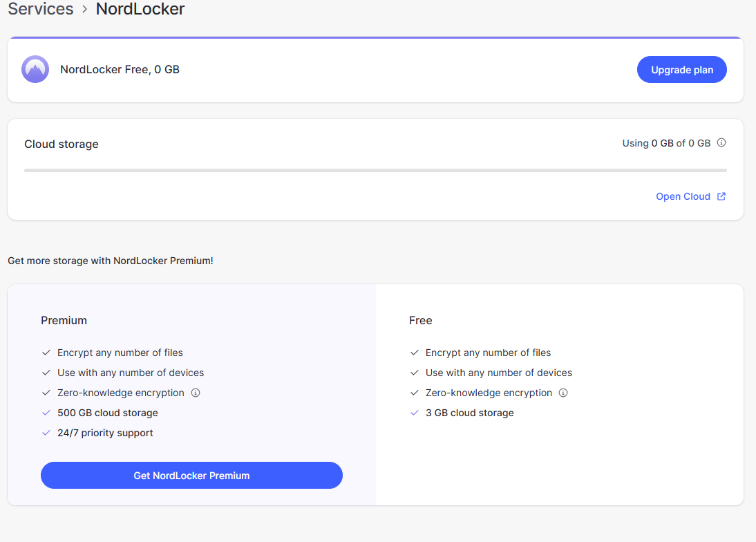Click Premium 'Encrypt any number of files' text
756x542 pixels.
pyautogui.click(x=120, y=353)
